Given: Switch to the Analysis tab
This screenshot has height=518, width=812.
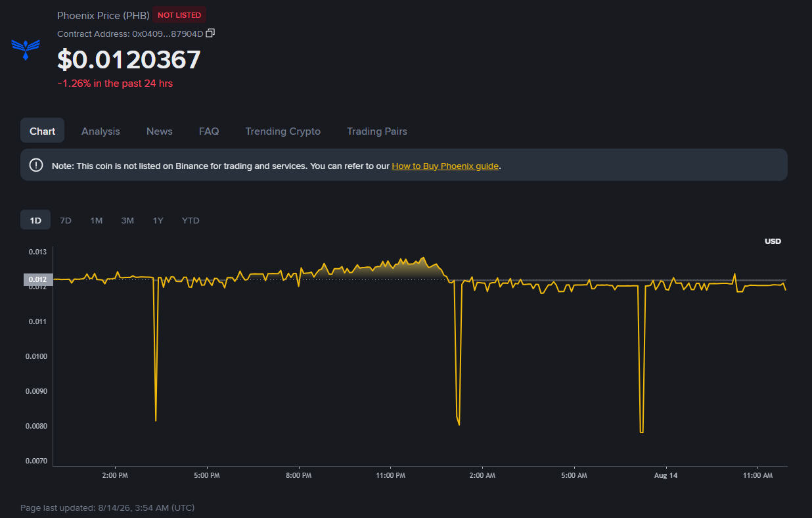Looking at the screenshot, I should click(101, 131).
